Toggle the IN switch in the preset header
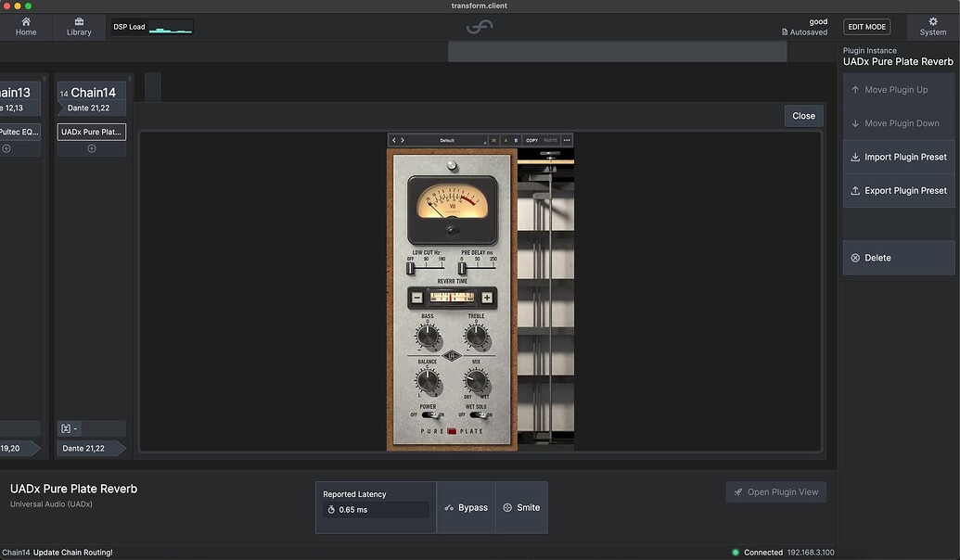This screenshot has width=960, height=560. click(493, 140)
